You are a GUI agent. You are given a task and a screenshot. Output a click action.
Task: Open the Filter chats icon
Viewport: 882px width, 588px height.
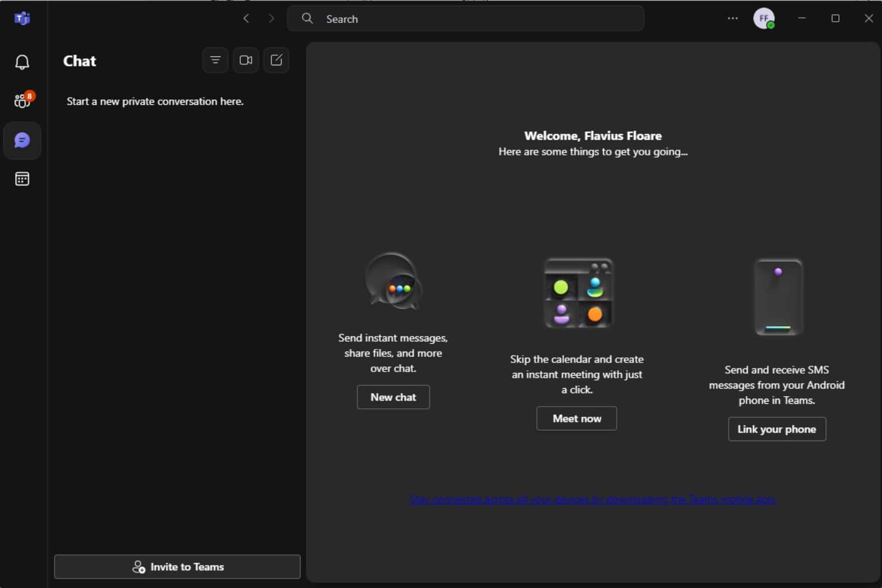click(215, 60)
